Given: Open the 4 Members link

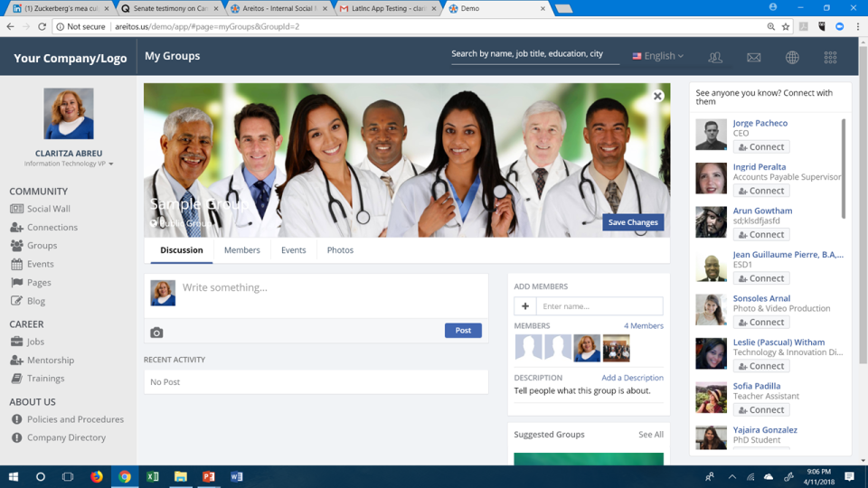Looking at the screenshot, I should (643, 326).
